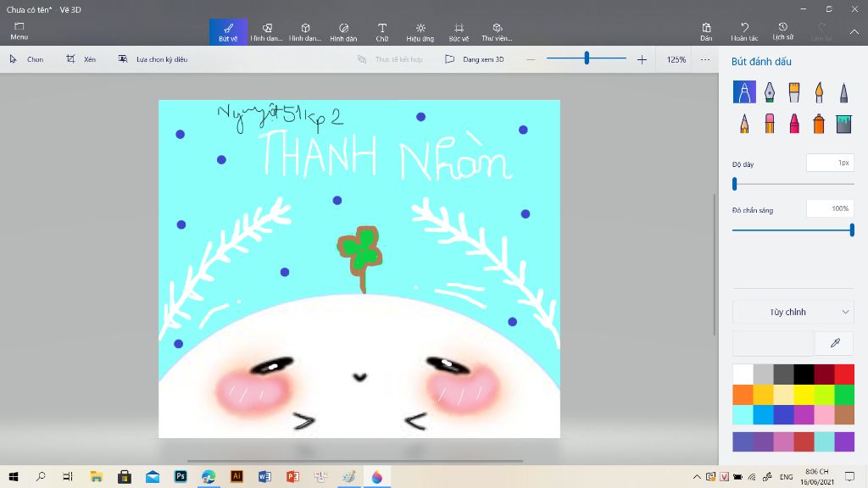The image size is (868, 488).
Task: Open the Windows Start menu
Action: point(14,476)
